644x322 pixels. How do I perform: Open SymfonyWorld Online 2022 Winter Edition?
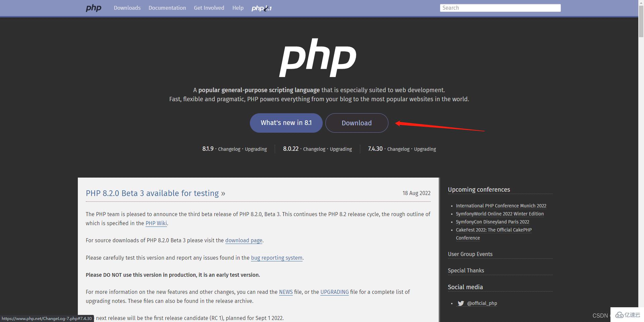(x=500, y=214)
